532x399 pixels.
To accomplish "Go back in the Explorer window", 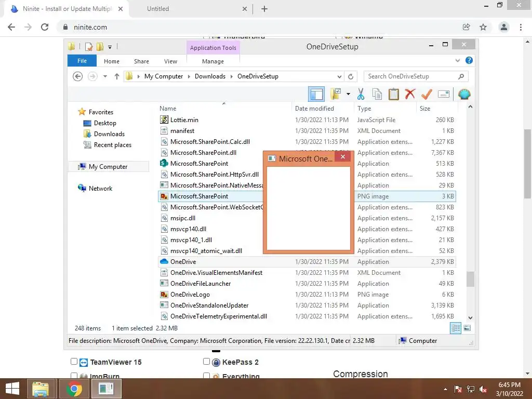I will tap(78, 76).
